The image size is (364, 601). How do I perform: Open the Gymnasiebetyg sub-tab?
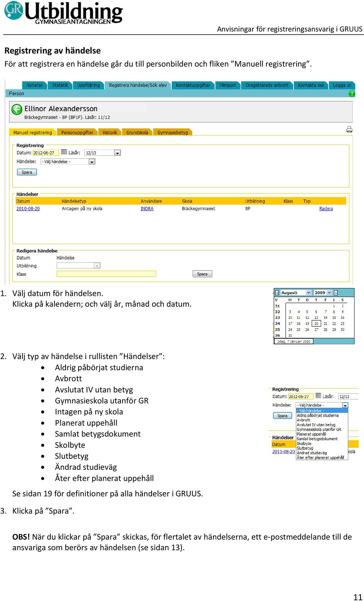pos(173,132)
